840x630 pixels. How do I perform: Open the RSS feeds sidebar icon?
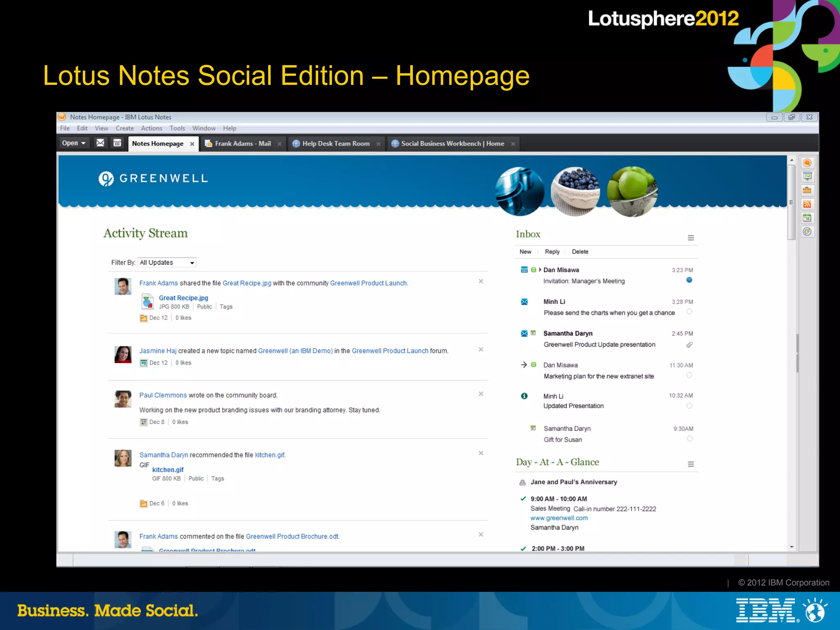click(x=807, y=204)
